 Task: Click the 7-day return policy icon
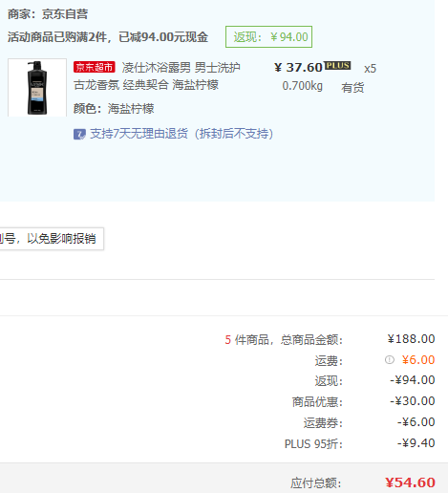(x=79, y=134)
